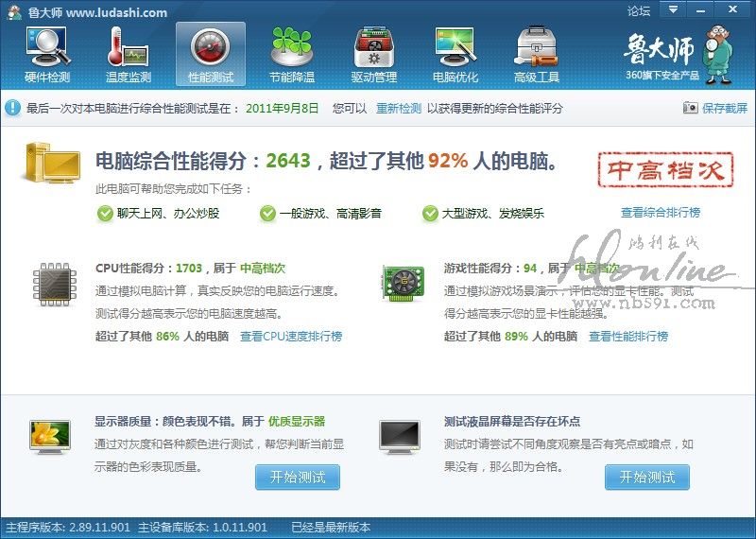Viewport: 756px width, 539px height.
Task: Click 主程序版本 2.89.11.901 in status bar
Action: (67, 527)
